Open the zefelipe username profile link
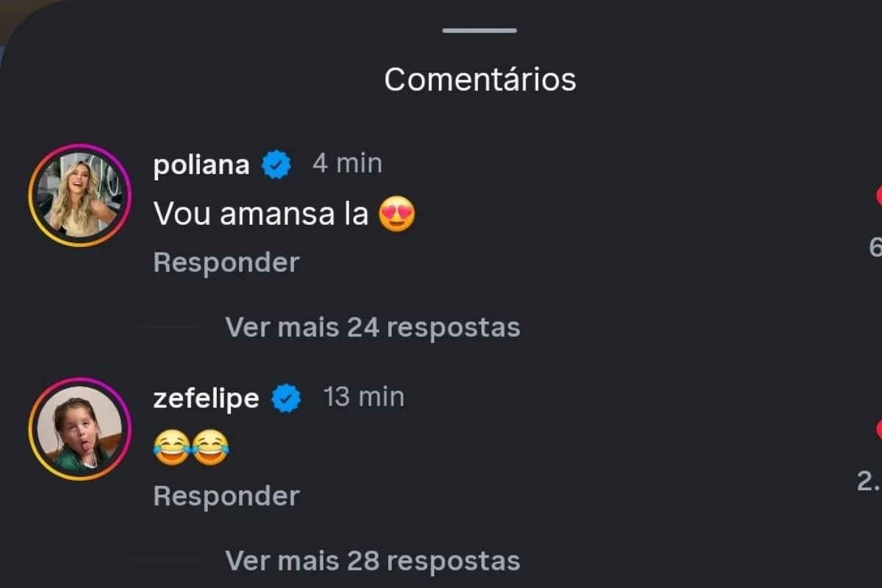Image resolution: width=882 pixels, height=588 pixels. click(206, 399)
